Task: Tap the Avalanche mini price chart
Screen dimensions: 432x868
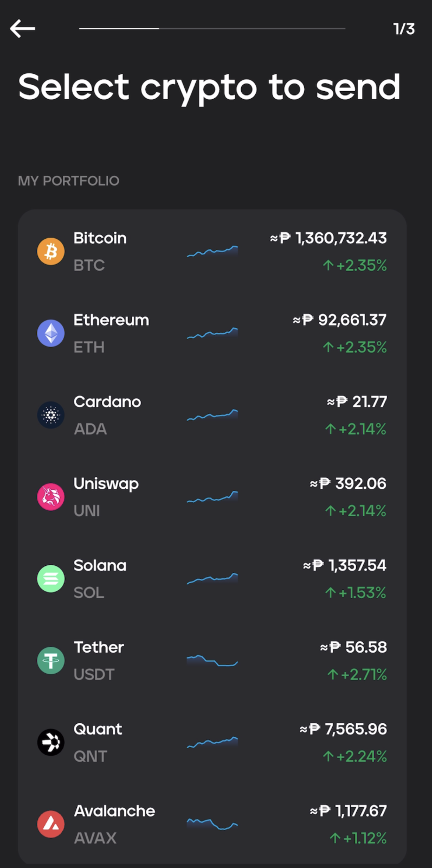Action: (x=212, y=824)
